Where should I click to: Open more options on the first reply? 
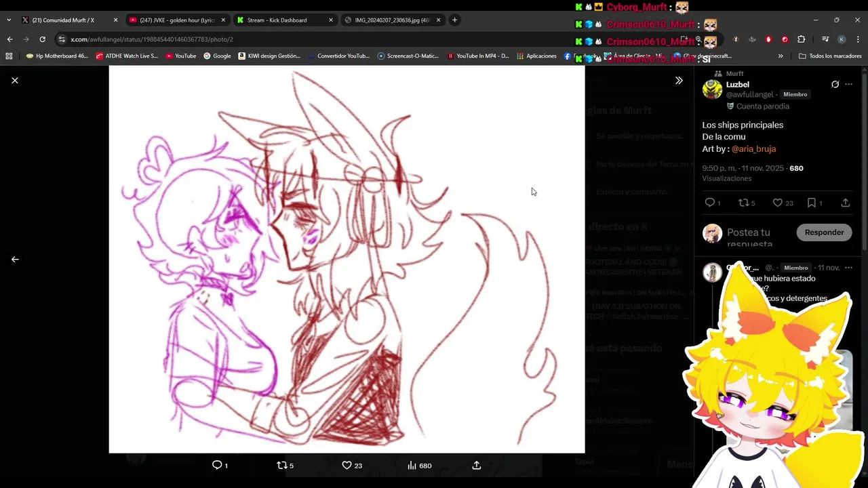[x=848, y=268]
